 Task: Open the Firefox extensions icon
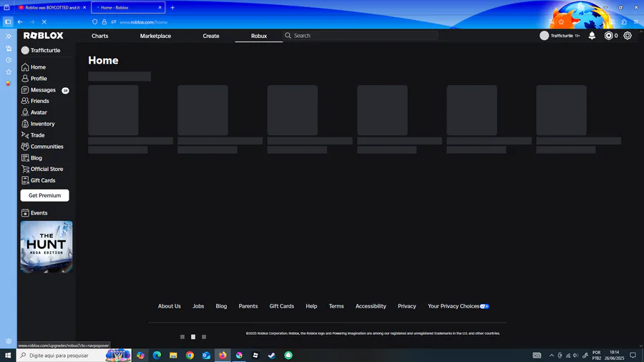point(624,22)
